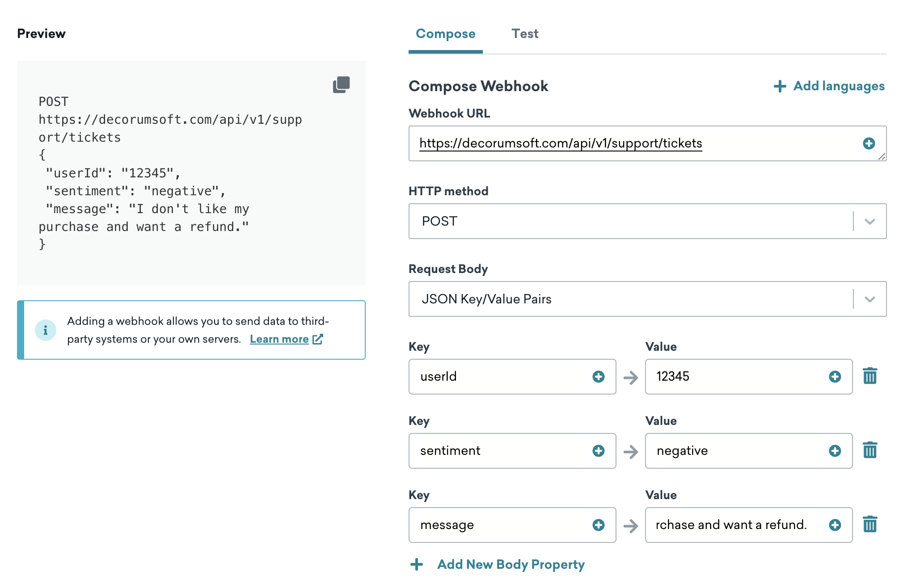Click the plus icon next to userId key

coord(598,376)
